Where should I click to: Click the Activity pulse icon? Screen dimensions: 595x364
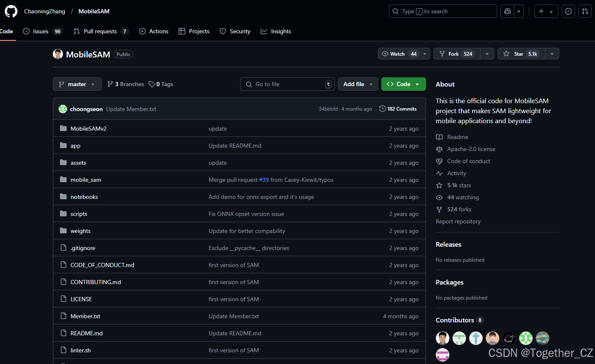point(439,173)
